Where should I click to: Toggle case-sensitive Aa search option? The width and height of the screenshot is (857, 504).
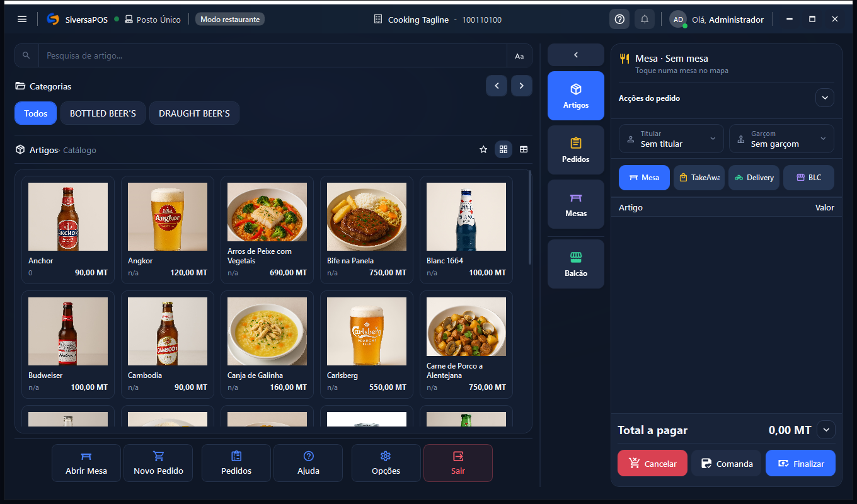519,55
